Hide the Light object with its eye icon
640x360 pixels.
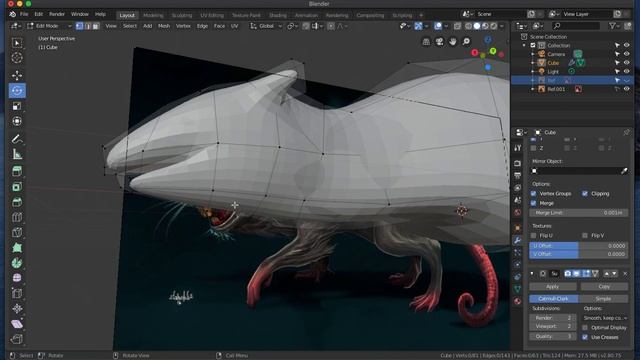627,71
